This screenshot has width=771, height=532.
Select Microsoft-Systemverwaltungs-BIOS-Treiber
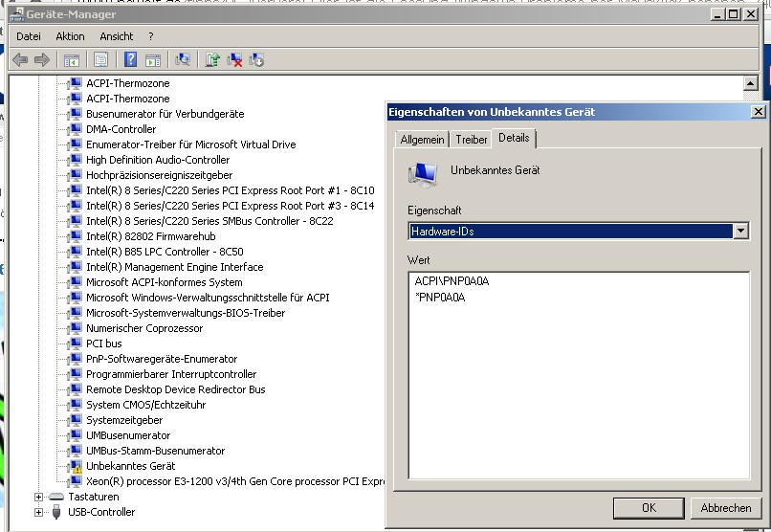(x=186, y=313)
